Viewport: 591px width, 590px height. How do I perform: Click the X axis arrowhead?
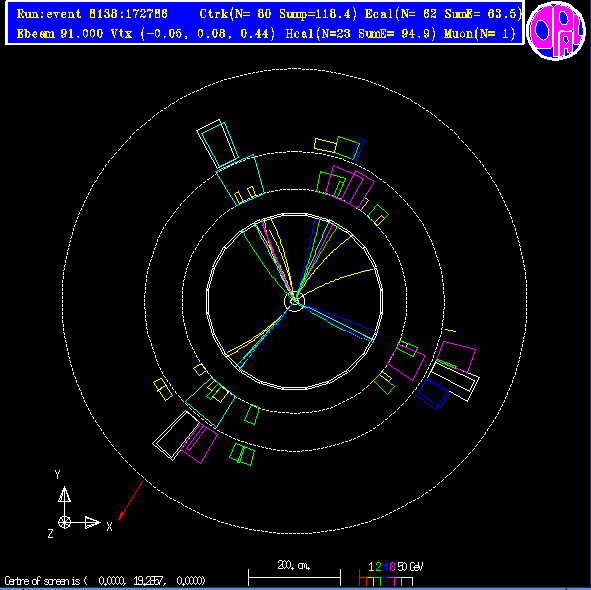pyautogui.click(x=92, y=523)
